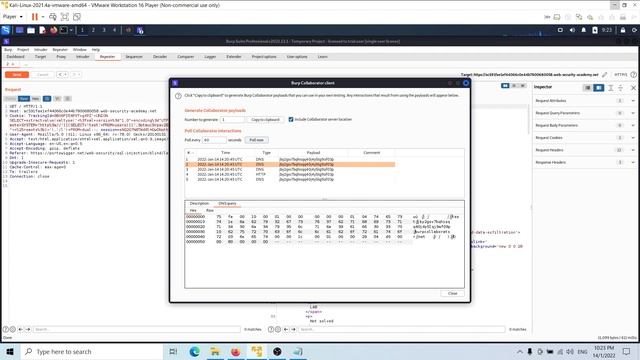Click the Number to generate field

point(233,120)
